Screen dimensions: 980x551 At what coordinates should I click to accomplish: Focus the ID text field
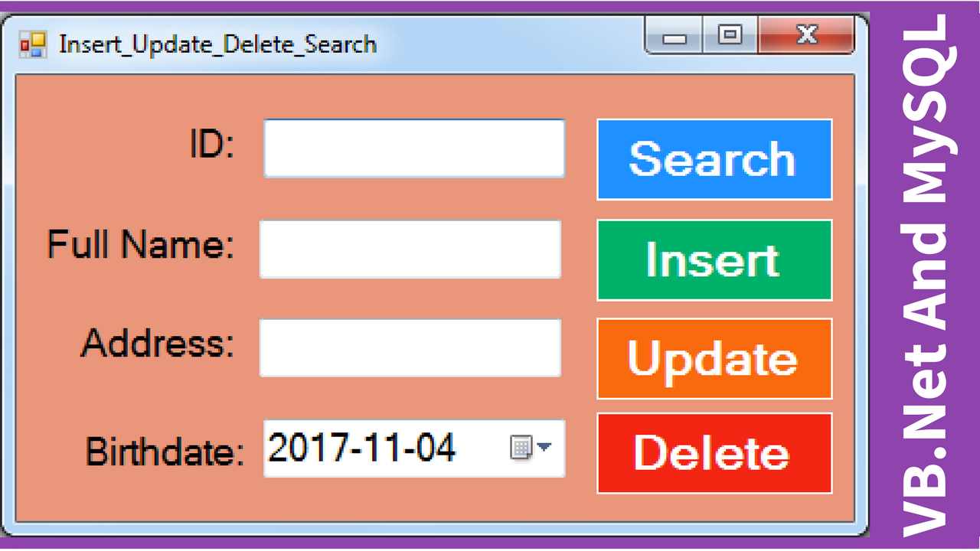[414, 148]
